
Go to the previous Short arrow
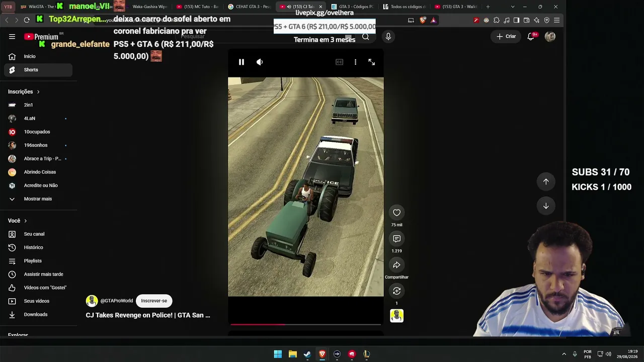tap(546, 182)
